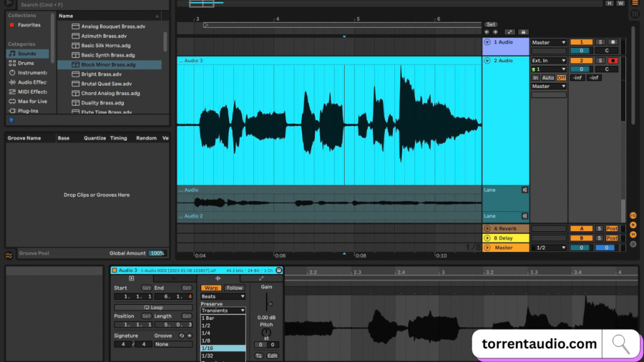
Task: Switch to the Sample tab in clip view
Action: click(x=218, y=278)
